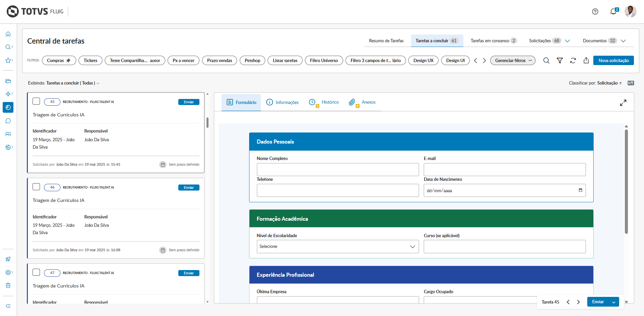This screenshot has width=644, height=316.
Task: Go to previous task beside Tarefa 45
Action: coord(568,302)
